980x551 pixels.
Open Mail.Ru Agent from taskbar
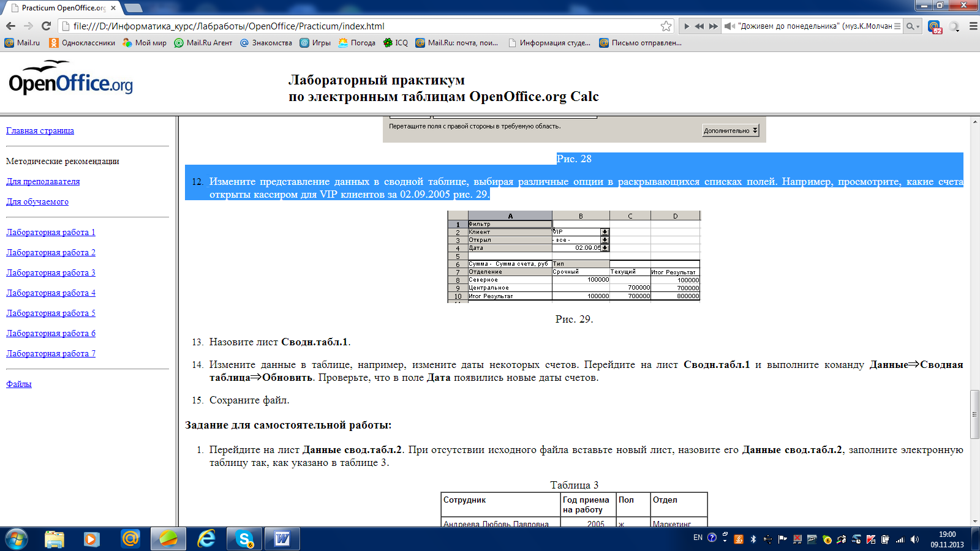tap(130, 539)
